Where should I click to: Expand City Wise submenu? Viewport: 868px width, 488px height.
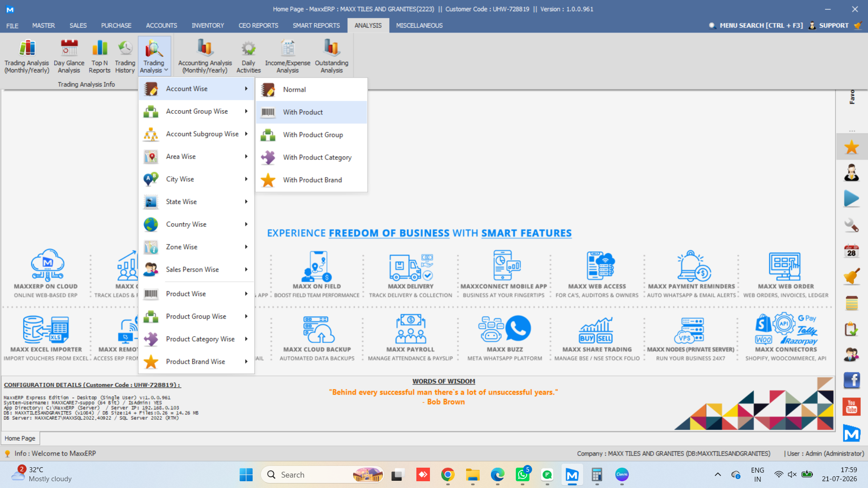(x=196, y=179)
